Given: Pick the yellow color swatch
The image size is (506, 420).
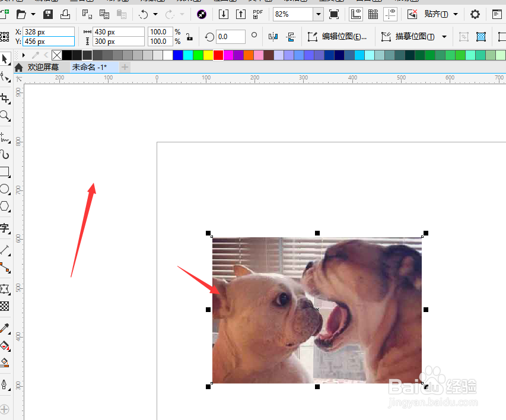Looking at the screenshot, I should point(208,55).
